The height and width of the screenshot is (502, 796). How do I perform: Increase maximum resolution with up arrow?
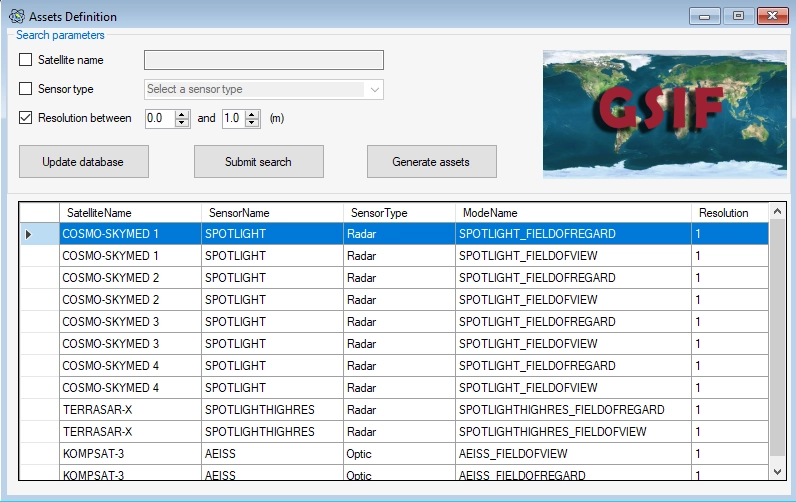click(x=252, y=114)
